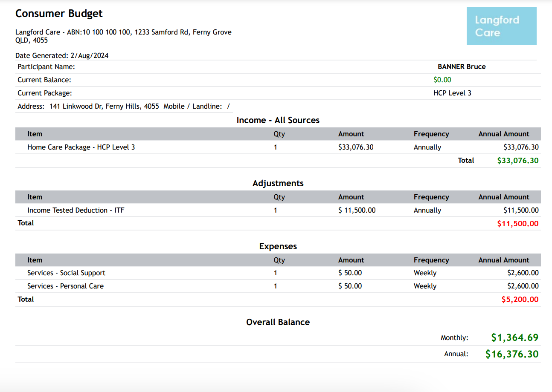The height and width of the screenshot is (392, 552).
Task: Click the participant address line
Action: [124, 106]
